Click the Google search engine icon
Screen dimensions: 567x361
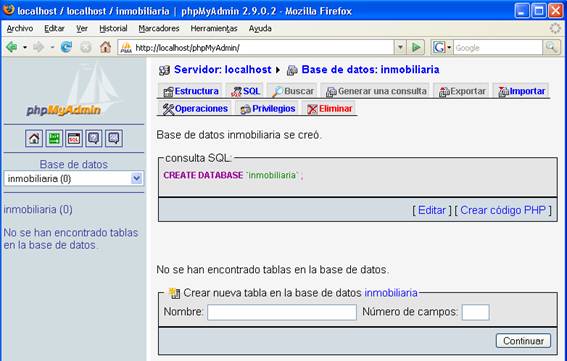(439, 47)
